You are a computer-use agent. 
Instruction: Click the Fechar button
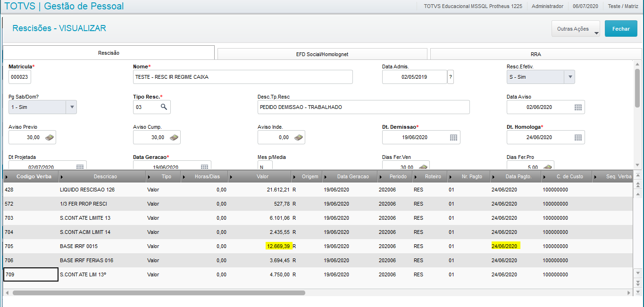pyautogui.click(x=621, y=29)
